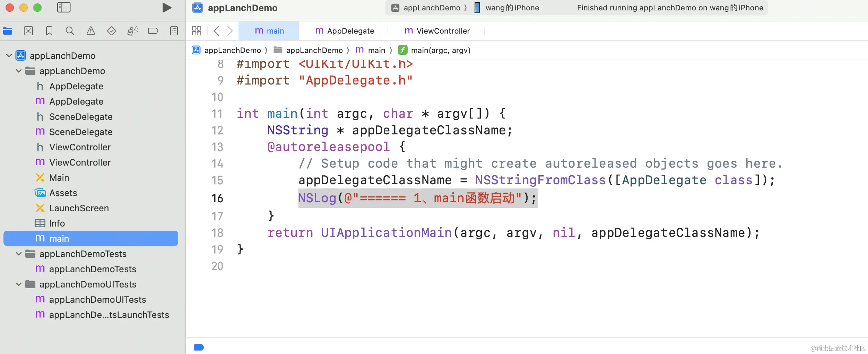Image resolution: width=868 pixels, height=354 pixels.
Task: Click the @autoreleasepool keyword
Action: coord(329,147)
